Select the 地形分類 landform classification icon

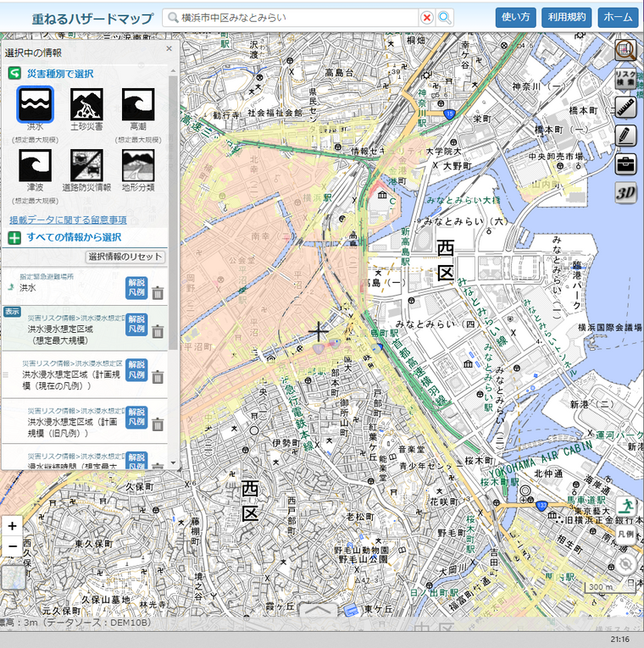[138, 166]
